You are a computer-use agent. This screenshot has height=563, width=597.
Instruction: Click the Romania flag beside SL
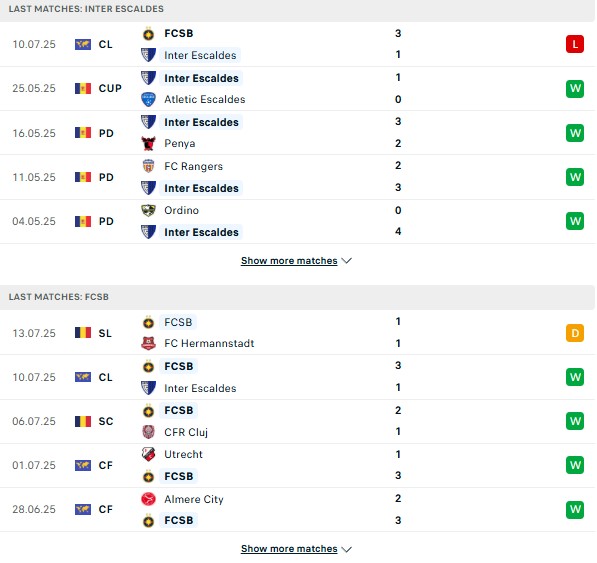point(83,333)
